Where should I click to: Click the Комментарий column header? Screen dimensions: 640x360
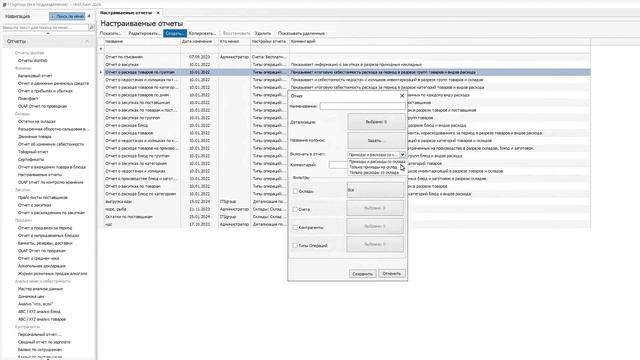click(440, 41)
